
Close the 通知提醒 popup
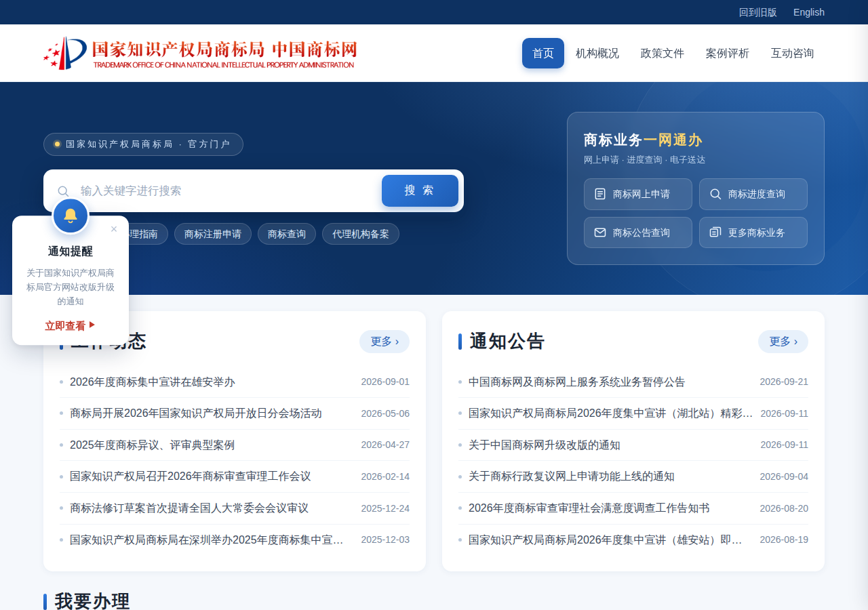114,229
